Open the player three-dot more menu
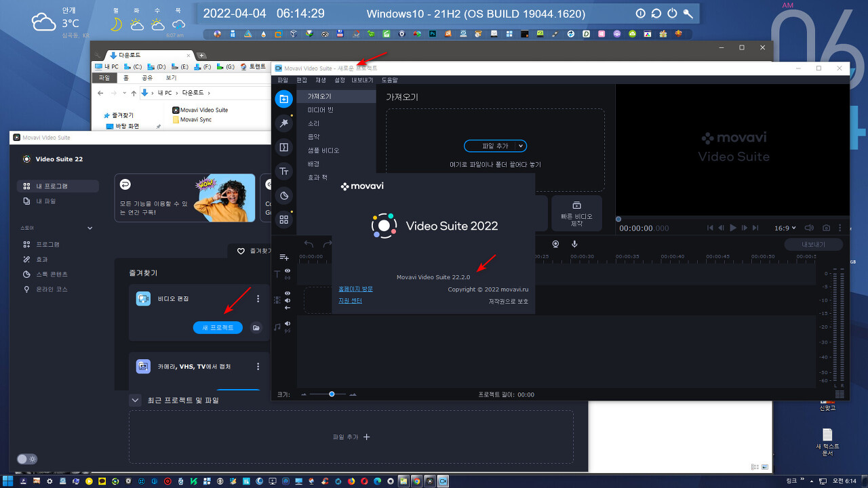 (x=840, y=228)
